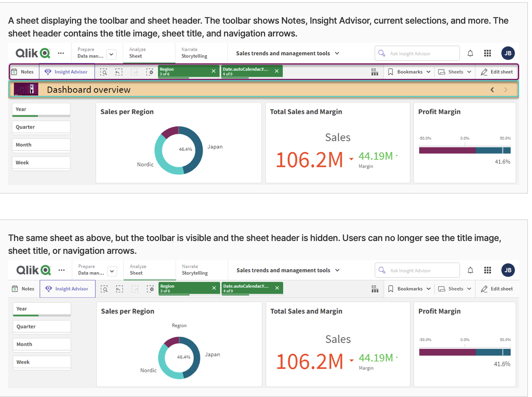This screenshot has height=397, width=532.
Task: Expand Prepare tab dropdown arrow, lower screenshot
Action: click(x=112, y=271)
